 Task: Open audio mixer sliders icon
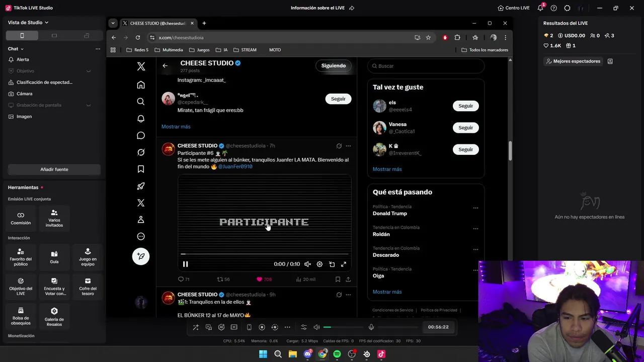click(x=303, y=327)
